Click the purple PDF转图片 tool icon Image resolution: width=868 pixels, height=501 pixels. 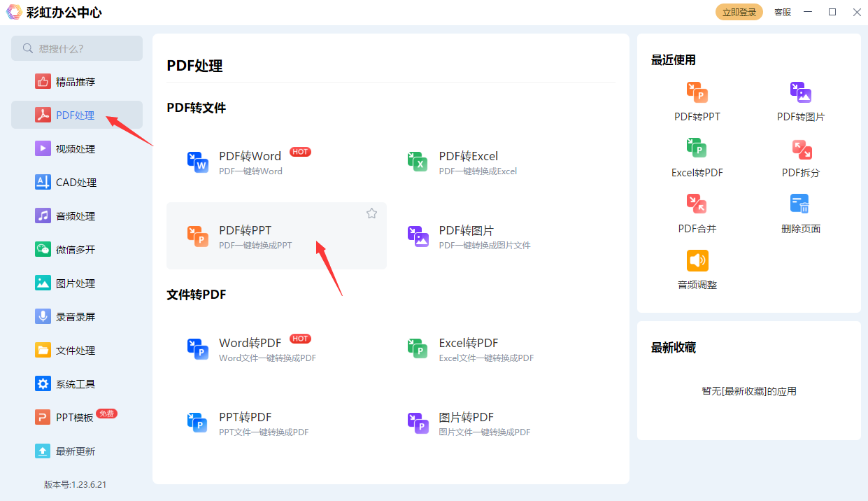coord(418,236)
